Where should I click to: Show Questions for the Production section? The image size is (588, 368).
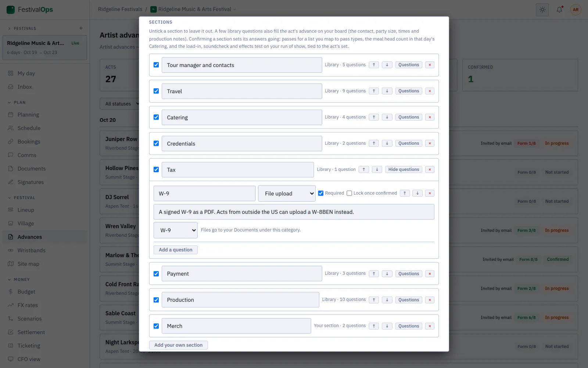coord(409,300)
